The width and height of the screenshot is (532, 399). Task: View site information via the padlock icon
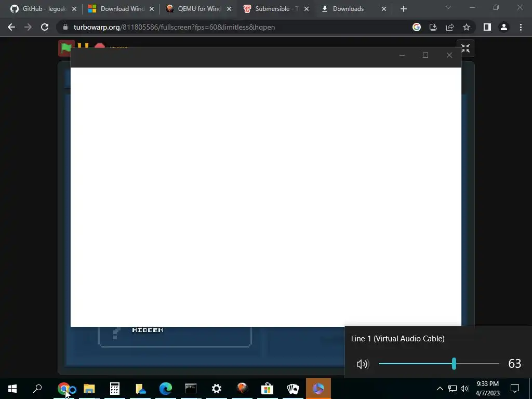65,27
